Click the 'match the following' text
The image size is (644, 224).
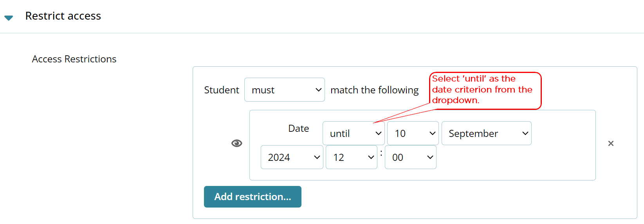click(374, 90)
